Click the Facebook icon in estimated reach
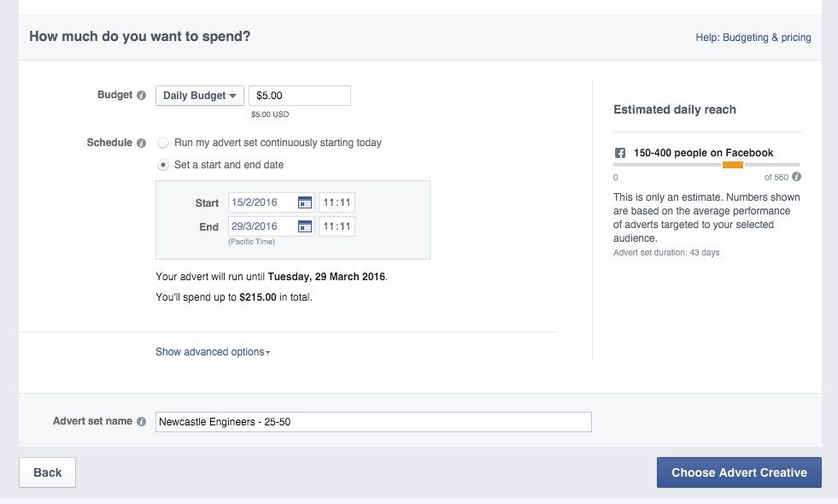The width and height of the screenshot is (838, 504). (x=620, y=153)
